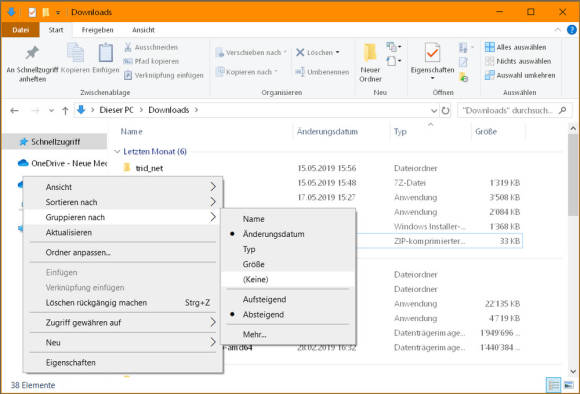This screenshot has height=394, width=580.
Task: Click Verknüpfung einfügen in the ribbon
Action: point(163,75)
